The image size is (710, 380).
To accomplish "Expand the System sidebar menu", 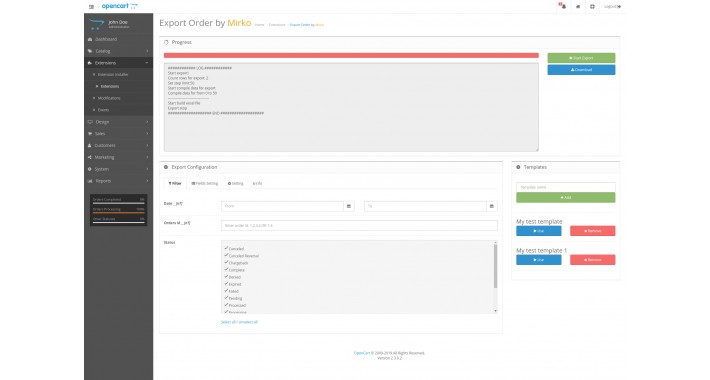I will [119, 169].
